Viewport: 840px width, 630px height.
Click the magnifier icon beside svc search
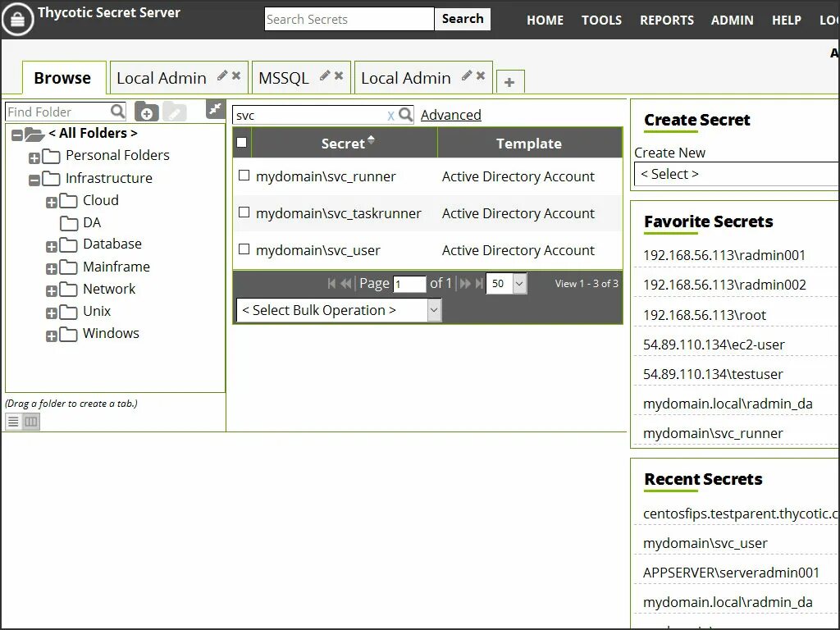click(x=405, y=115)
